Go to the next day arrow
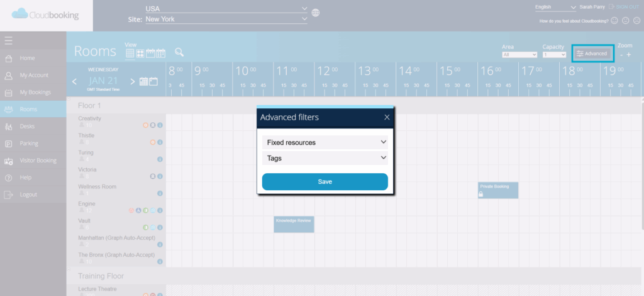644x296 pixels. point(133,81)
